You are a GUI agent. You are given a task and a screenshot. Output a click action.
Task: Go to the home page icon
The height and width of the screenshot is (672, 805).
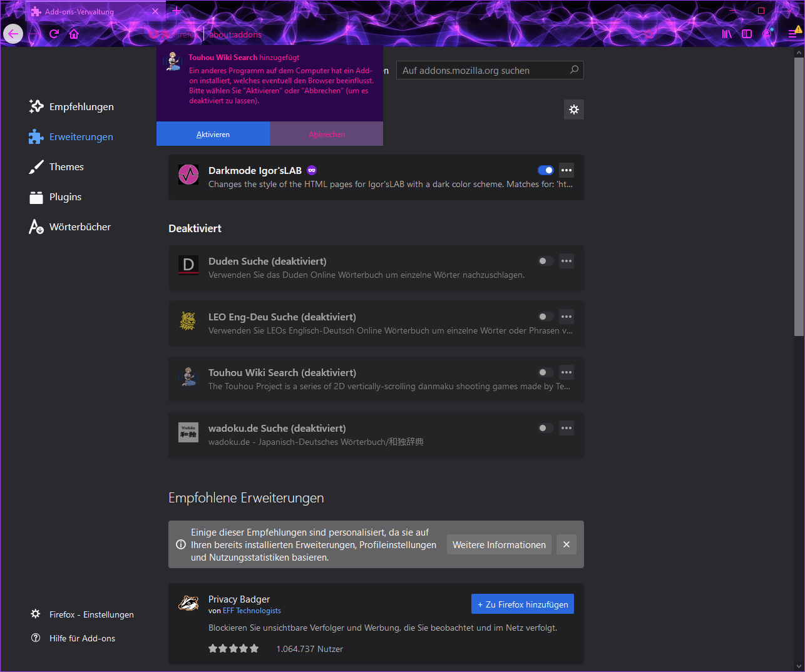(x=74, y=34)
